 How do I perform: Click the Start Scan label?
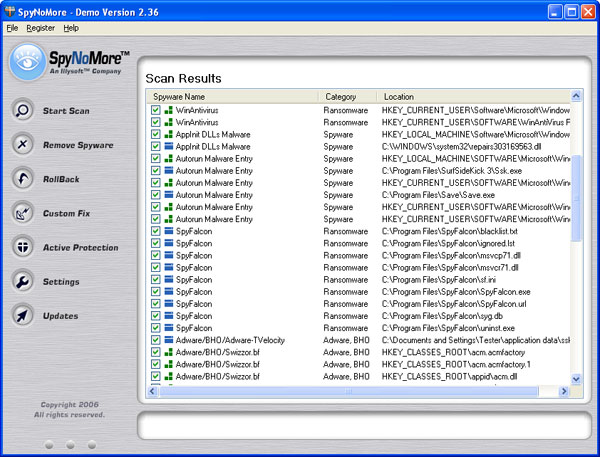pos(66,111)
